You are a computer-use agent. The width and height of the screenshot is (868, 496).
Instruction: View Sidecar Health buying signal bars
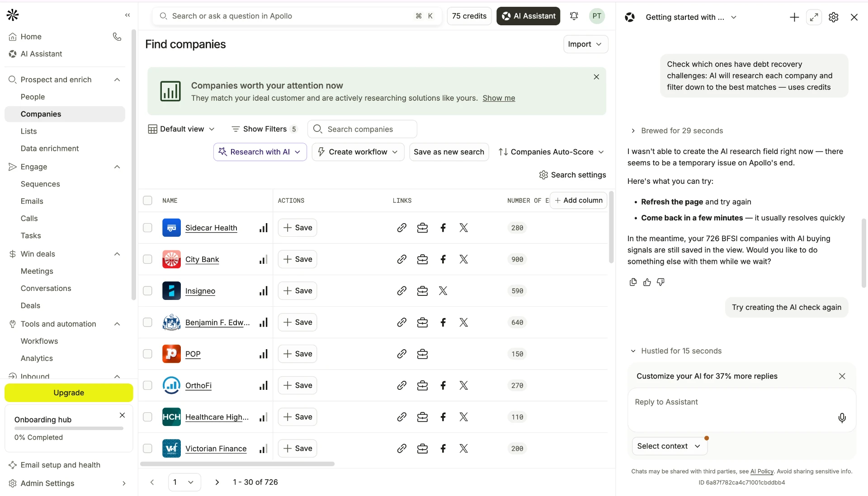tap(263, 228)
